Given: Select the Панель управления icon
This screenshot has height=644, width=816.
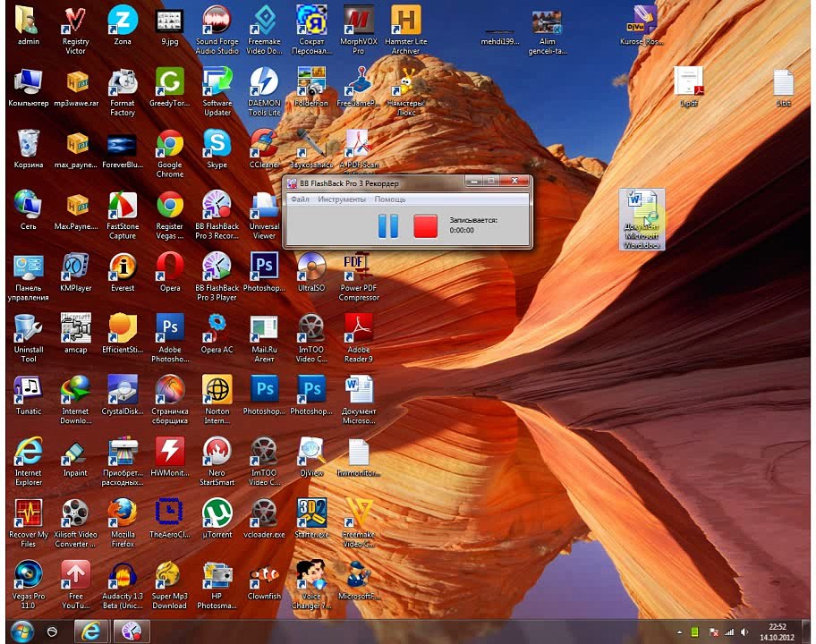Looking at the screenshot, I should (28, 278).
